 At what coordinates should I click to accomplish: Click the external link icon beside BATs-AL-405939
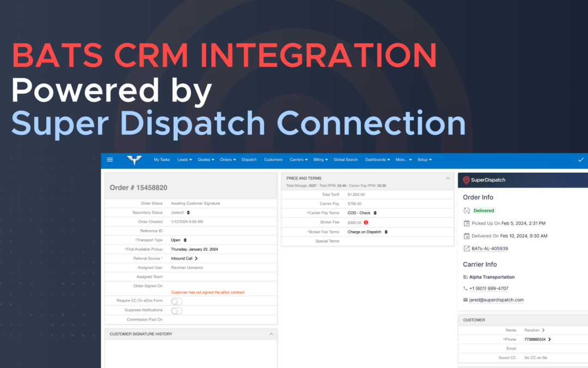[x=467, y=249]
